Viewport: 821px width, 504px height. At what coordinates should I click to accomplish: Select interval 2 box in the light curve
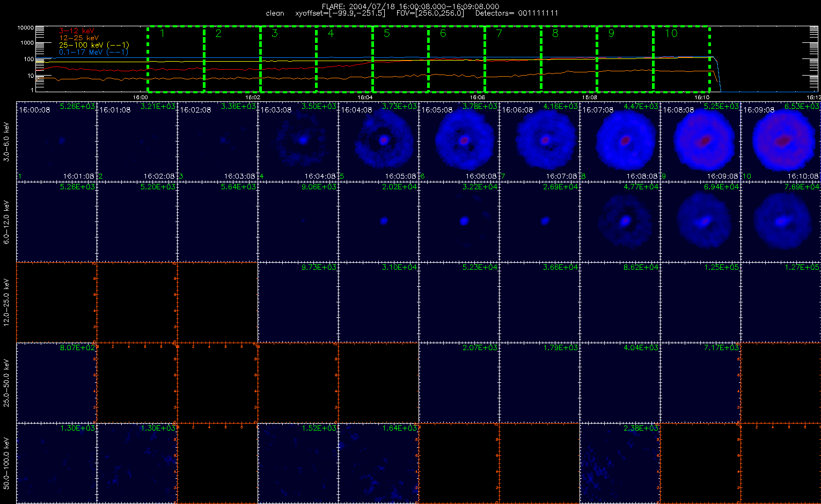pyautogui.click(x=232, y=59)
